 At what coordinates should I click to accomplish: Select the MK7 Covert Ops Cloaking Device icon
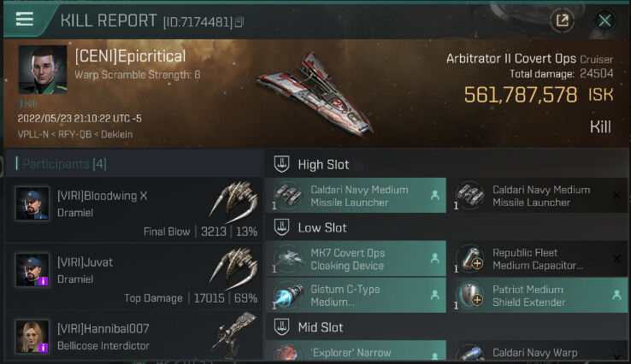pos(288,259)
